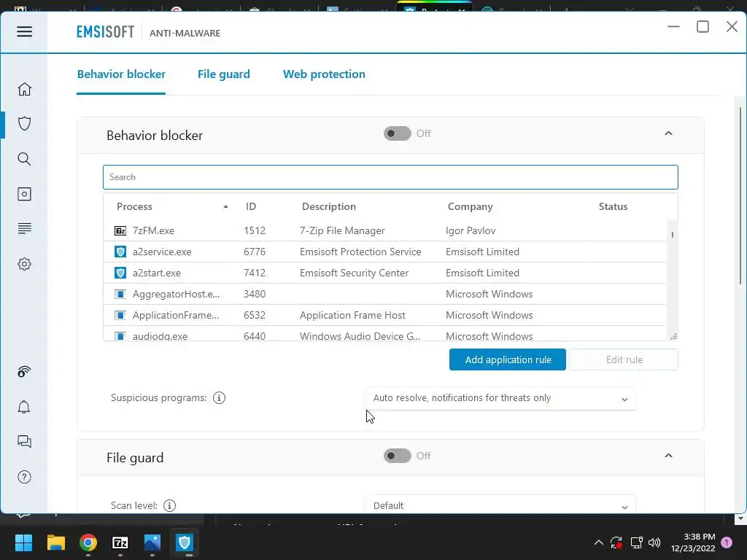Open the remote management icon in sidebar
This screenshot has width=747, height=560.
tap(24, 371)
